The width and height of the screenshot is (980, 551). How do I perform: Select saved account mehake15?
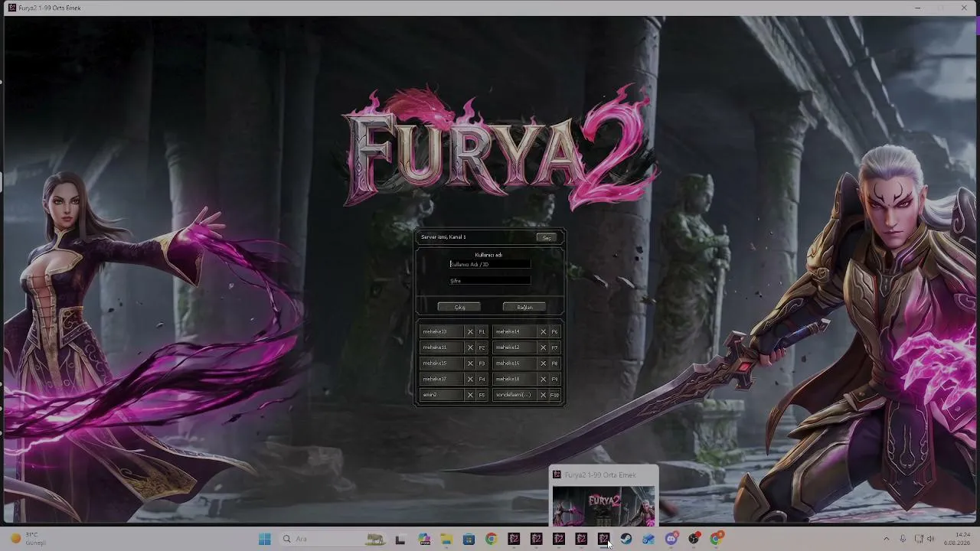[x=442, y=364]
